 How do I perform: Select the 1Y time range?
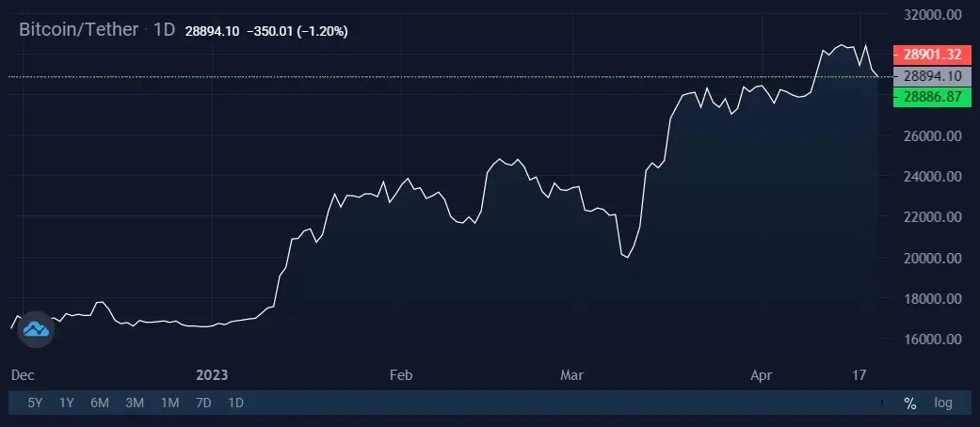click(x=66, y=403)
